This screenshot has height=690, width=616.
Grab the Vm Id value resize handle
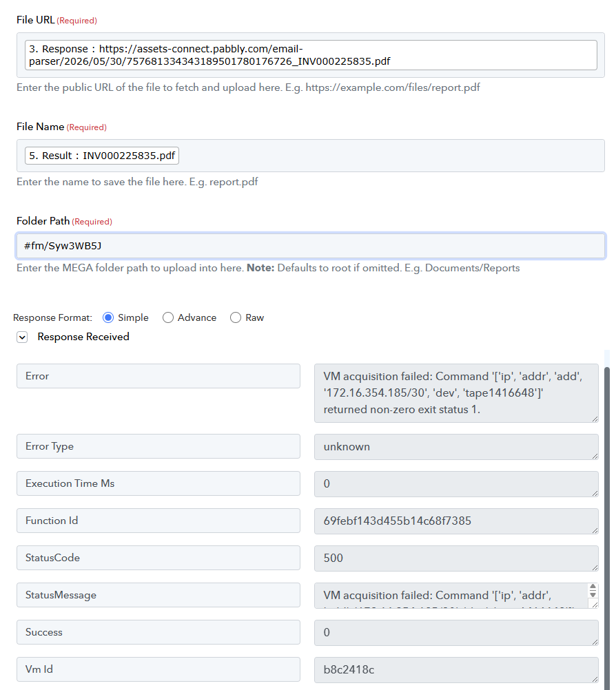click(595, 680)
